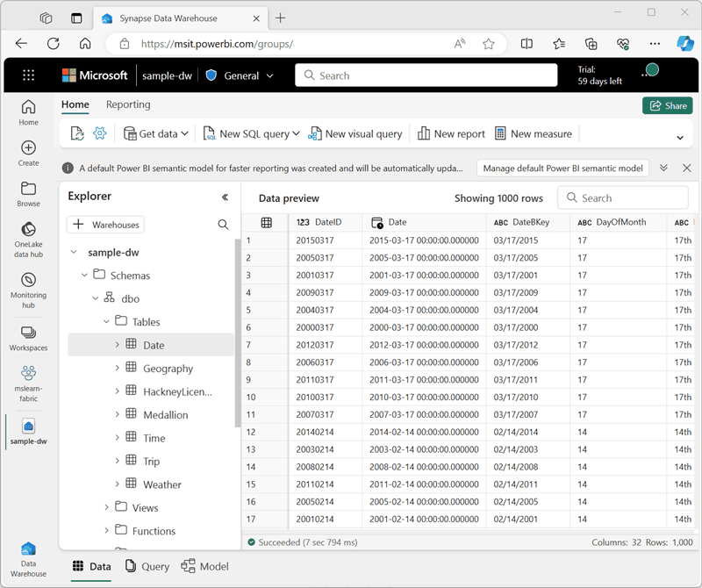Click the Explorer search magnifier icon

pyautogui.click(x=223, y=225)
